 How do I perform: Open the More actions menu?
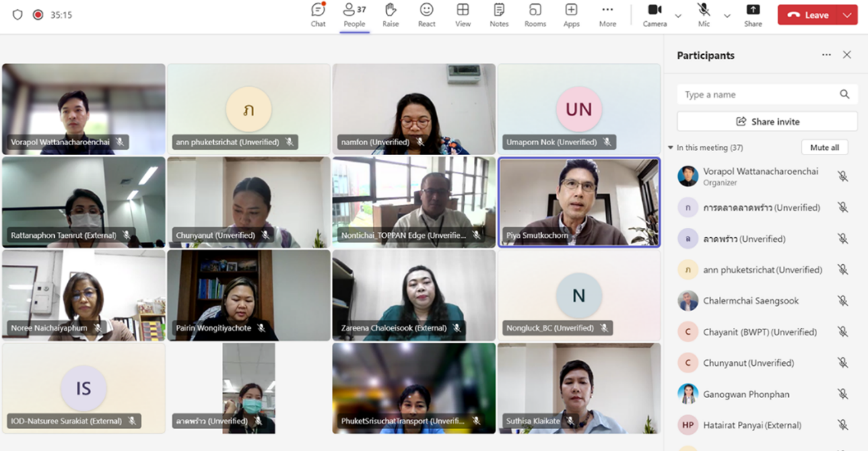click(x=607, y=15)
